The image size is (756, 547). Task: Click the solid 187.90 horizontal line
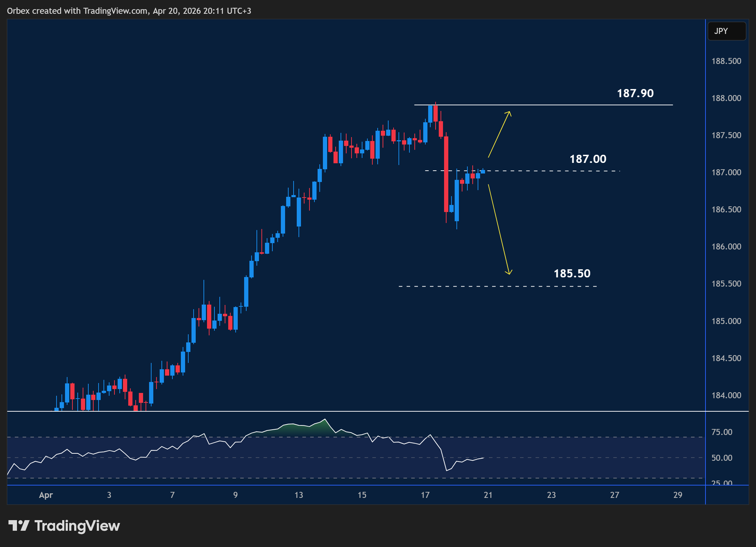tap(565, 105)
